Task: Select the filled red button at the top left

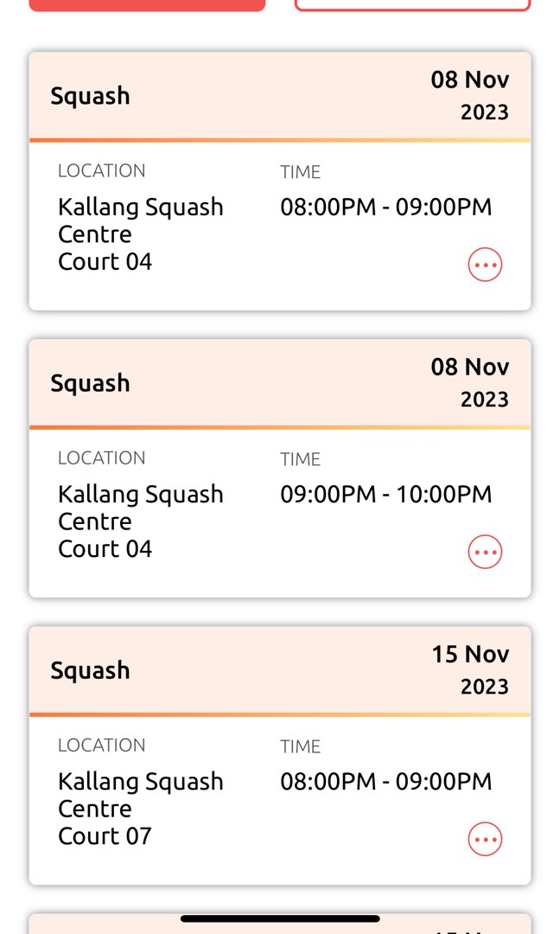Action: [147, 4]
